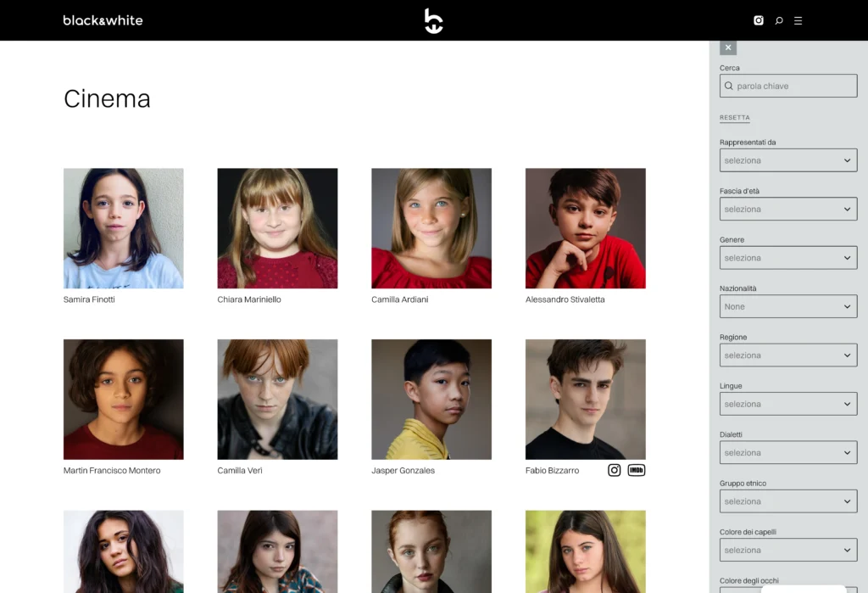Image resolution: width=868 pixels, height=593 pixels.
Task: Open Martin Francisco Montero's portrait
Action: tap(124, 400)
